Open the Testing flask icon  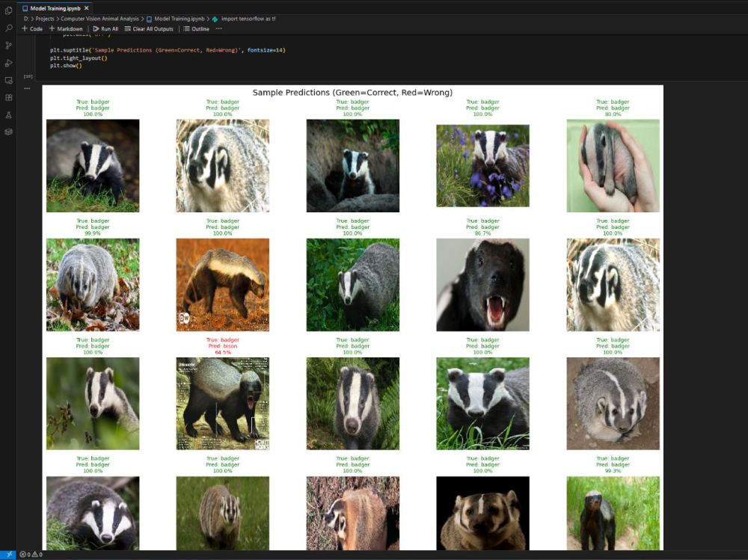tap(8, 115)
